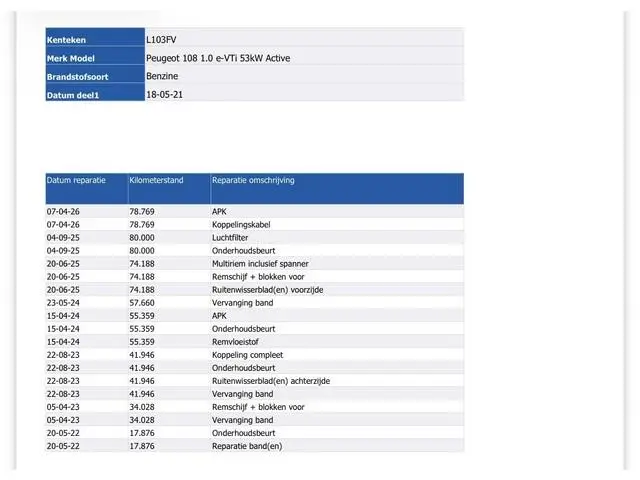Click the 57.660 kilometer reading

click(142, 303)
